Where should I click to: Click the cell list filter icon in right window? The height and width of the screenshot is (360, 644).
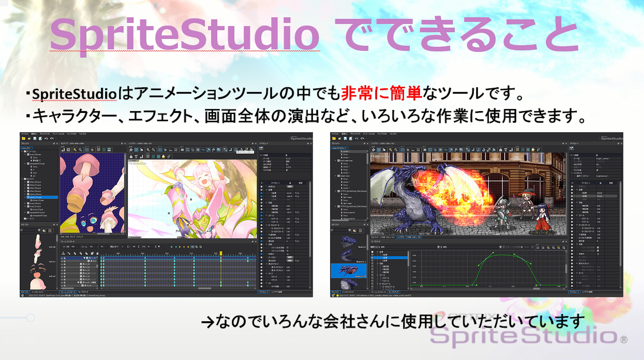355,230
